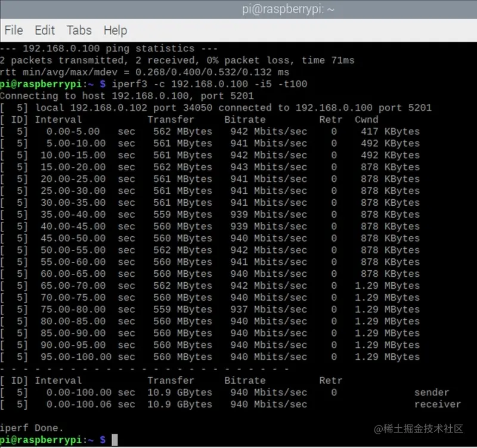Click the Cwnd column header text

click(x=366, y=119)
